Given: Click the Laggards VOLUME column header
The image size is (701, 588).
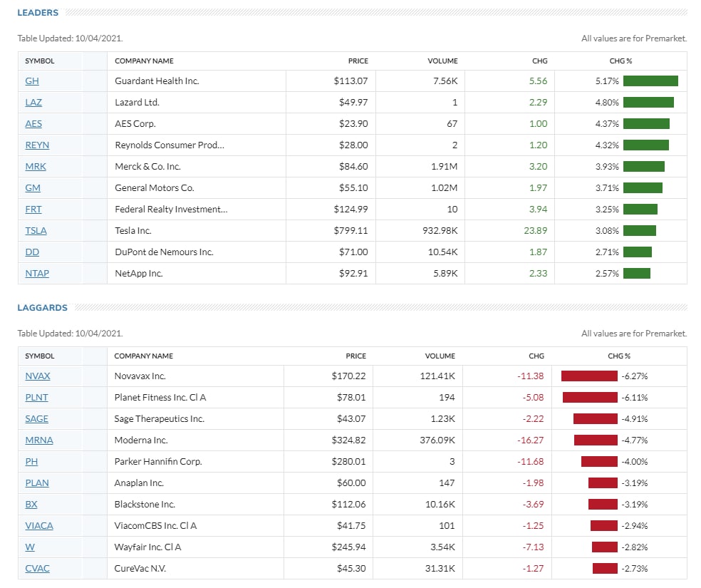Looking at the screenshot, I should click(x=440, y=356).
